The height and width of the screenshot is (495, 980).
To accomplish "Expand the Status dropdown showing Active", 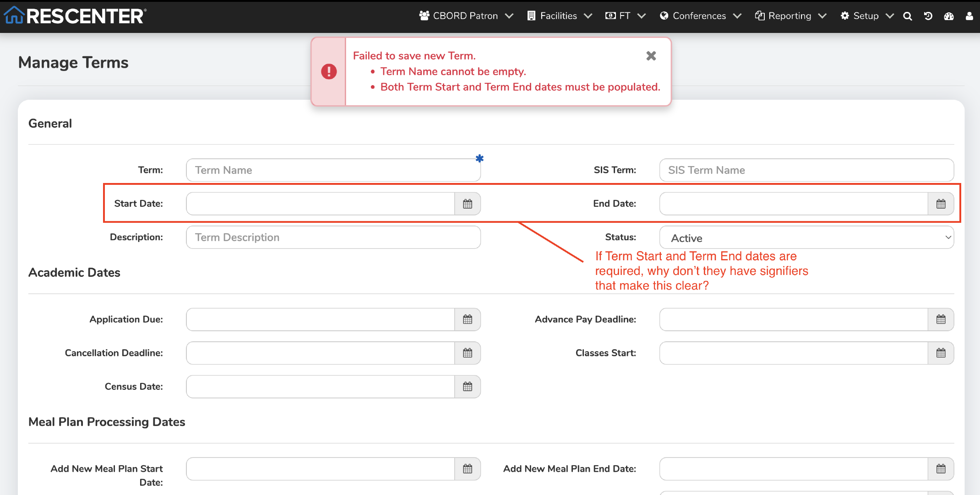I will pyautogui.click(x=806, y=238).
